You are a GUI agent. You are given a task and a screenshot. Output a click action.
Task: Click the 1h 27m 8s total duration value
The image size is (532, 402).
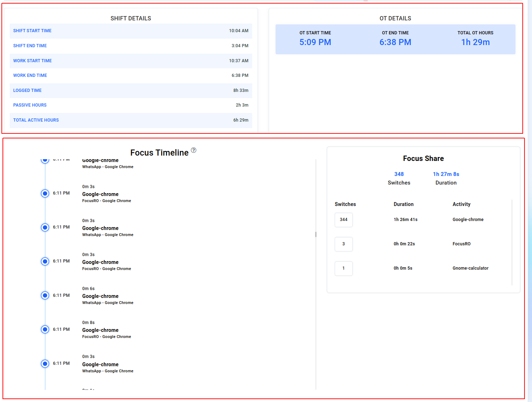446,174
